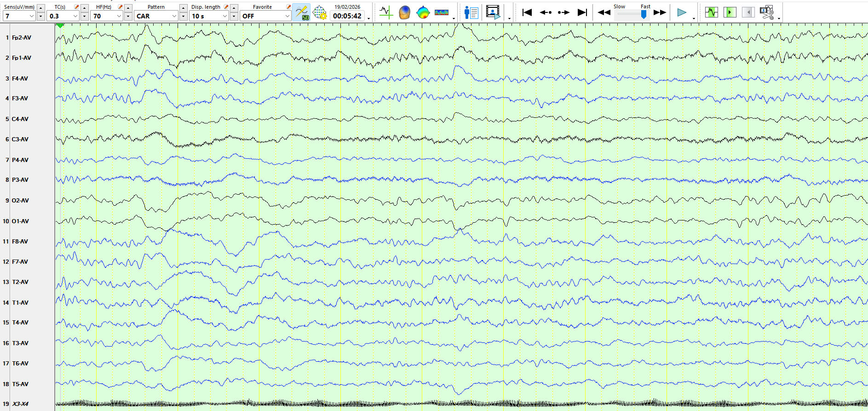Step the HF(Hz) value down
Image resolution: width=868 pixels, height=411 pixels.
tap(128, 17)
